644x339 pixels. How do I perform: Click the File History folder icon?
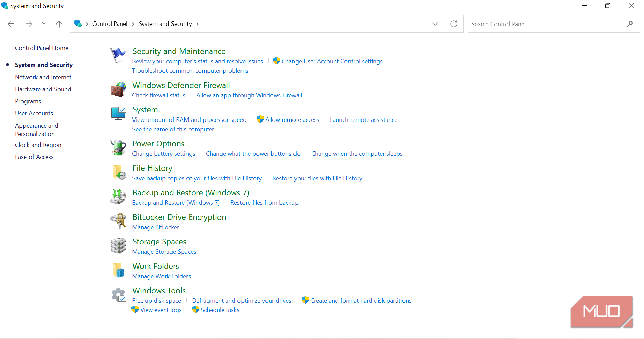click(x=119, y=172)
